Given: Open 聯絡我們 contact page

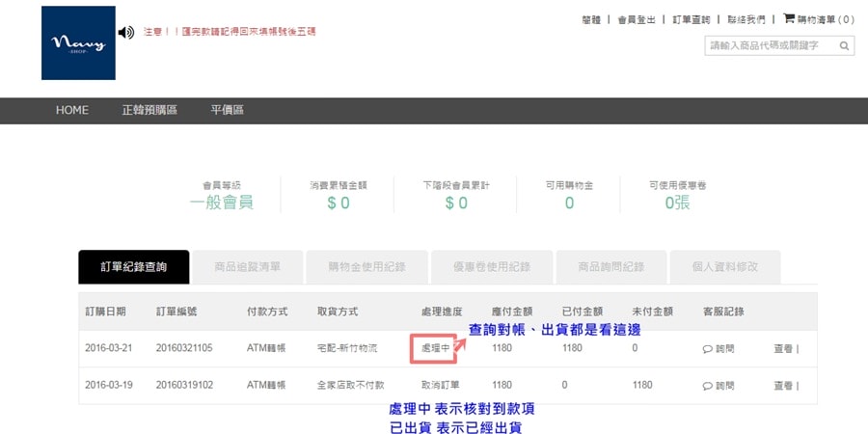Looking at the screenshot, I should (746, 19).
